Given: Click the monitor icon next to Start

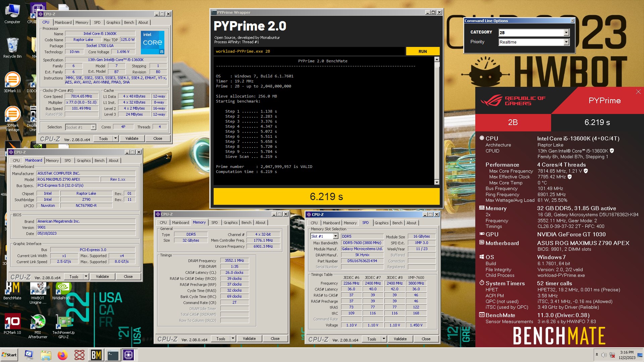Looking at the screenshot, I should pos(29,355).
